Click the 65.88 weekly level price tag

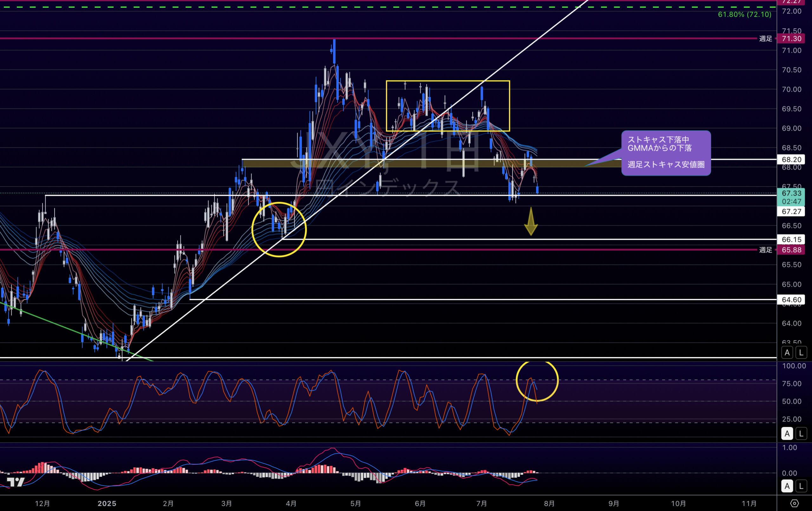pos(791,250)
